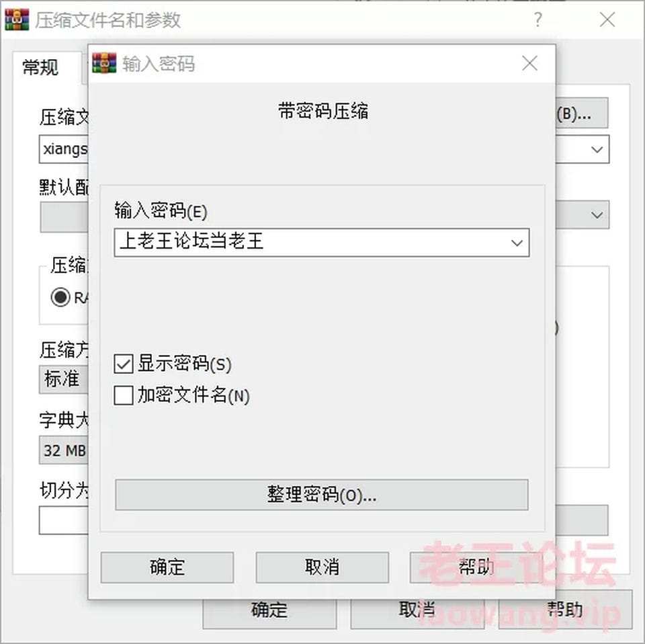Close the 输入密码 dialog
This screenshot has height=644, width=645.
(x=529, y=63)
